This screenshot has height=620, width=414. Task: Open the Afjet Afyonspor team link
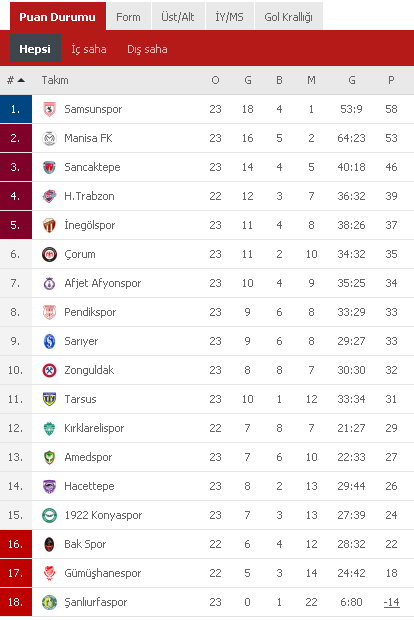[x=103, y=283]
